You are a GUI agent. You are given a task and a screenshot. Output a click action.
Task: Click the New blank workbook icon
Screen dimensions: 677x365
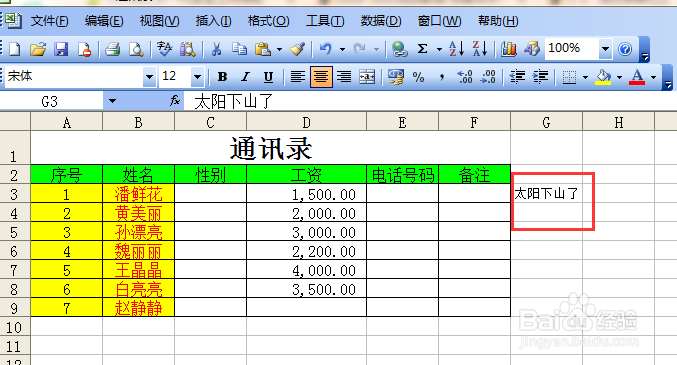(15, 49)
